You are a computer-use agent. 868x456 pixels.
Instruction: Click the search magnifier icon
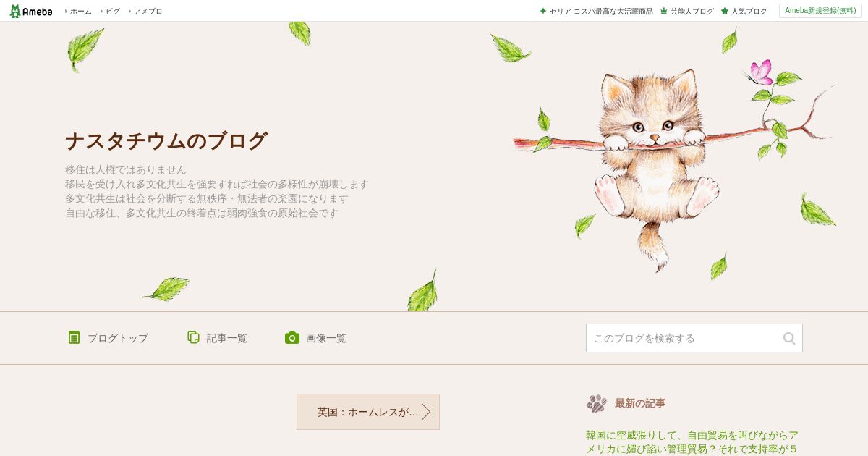(789, 338)
